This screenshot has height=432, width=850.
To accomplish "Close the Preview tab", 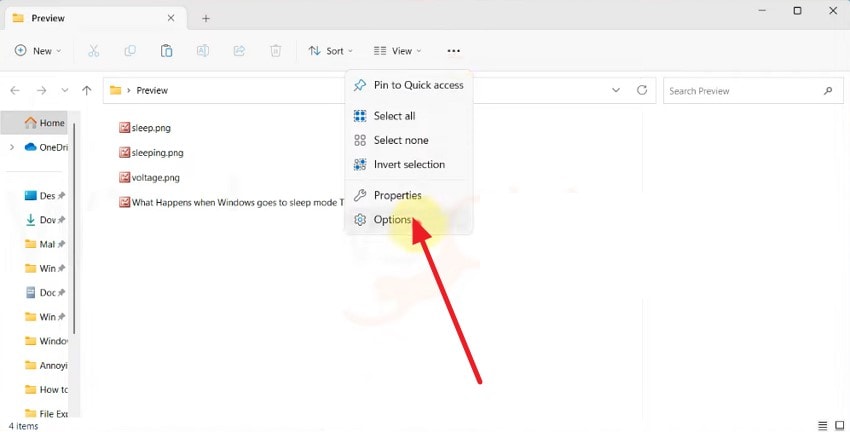I will coord(171,18).
